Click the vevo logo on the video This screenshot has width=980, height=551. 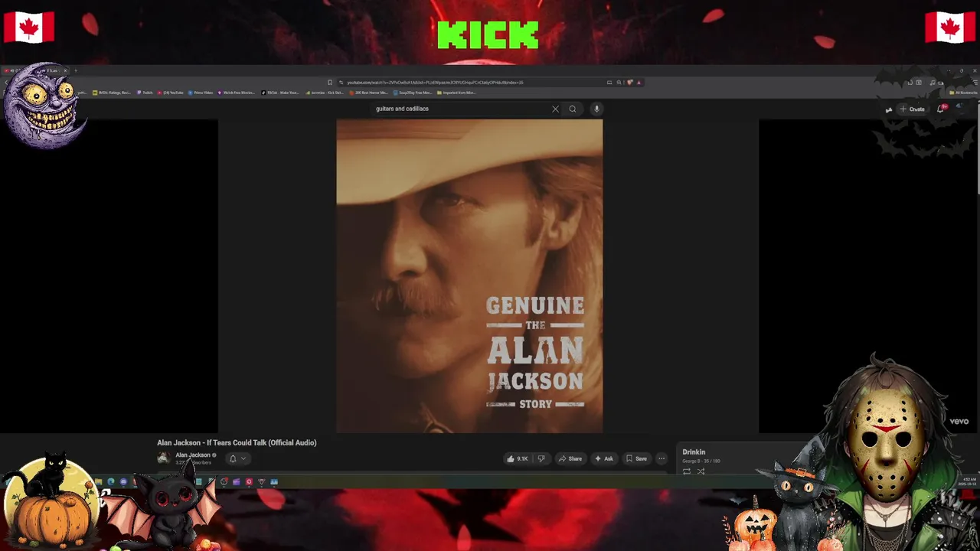tap(959, 421)
